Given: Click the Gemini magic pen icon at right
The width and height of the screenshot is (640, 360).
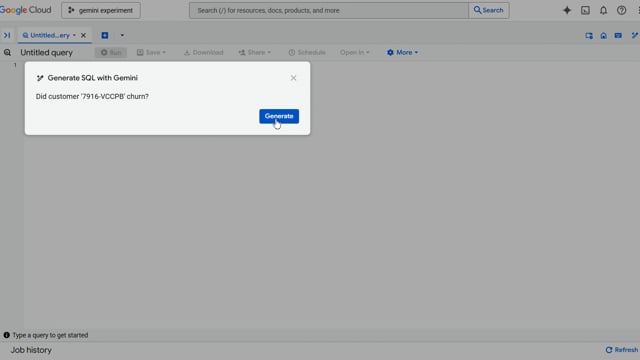Looking at the screenshot, I should pyautogui.click(x=635, y=36).
